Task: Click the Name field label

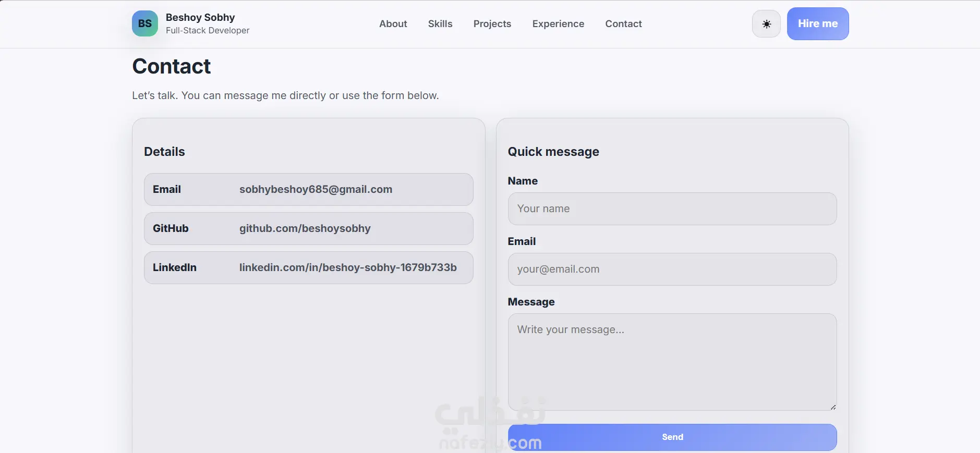Action: 523,181
